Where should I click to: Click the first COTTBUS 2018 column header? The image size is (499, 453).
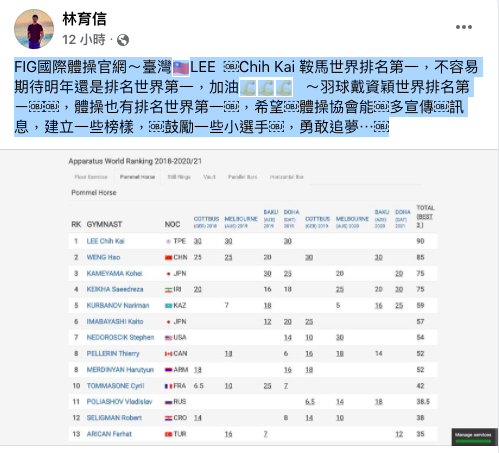pyautogui.click(x=206, y=222)
